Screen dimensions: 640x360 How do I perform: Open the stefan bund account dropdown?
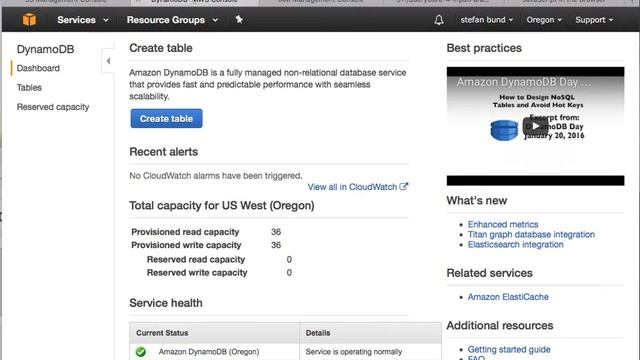pos(487,20)
